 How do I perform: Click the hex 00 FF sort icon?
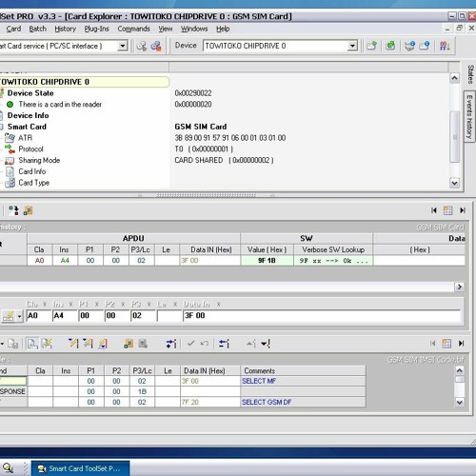click(445, 46)
